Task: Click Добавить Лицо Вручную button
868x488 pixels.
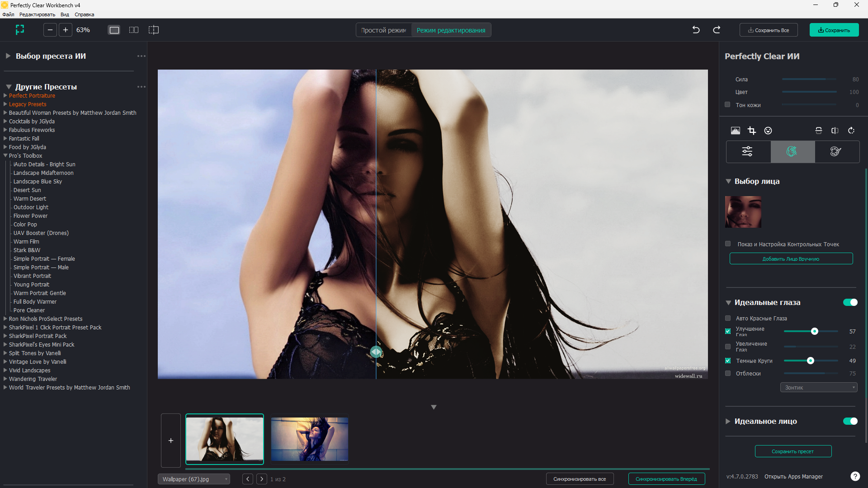Action: click(791, 259)
